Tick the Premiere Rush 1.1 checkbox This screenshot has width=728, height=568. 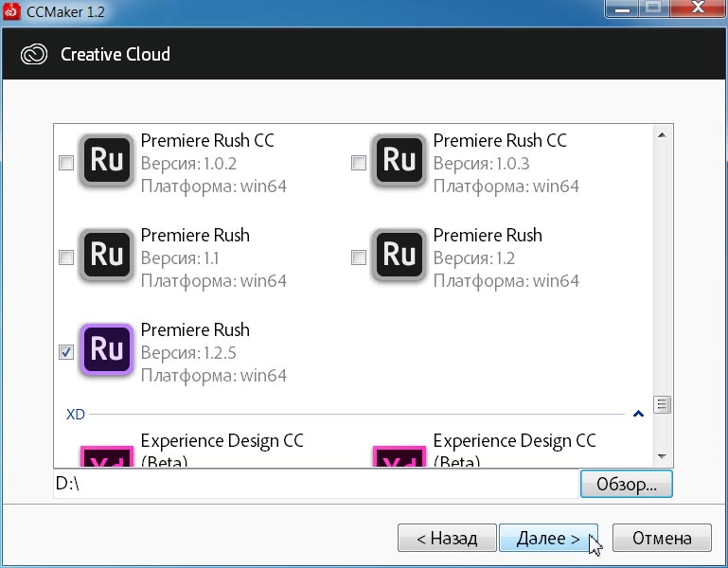coord(66,257)
